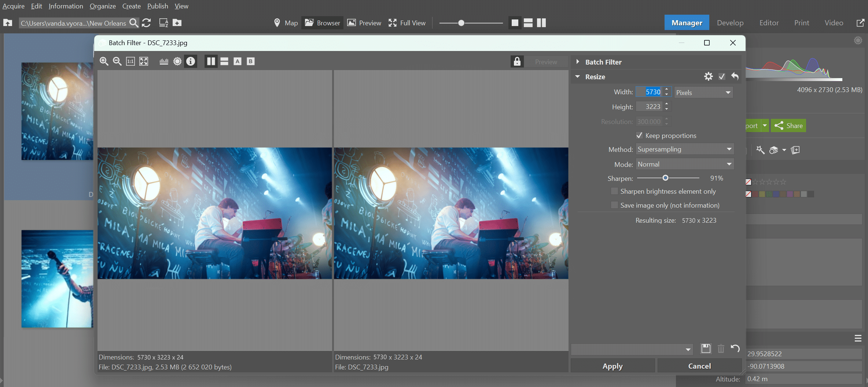Toggle overexposure highlight icon
The image size is (868, 387).
click(x=177, y=62)
